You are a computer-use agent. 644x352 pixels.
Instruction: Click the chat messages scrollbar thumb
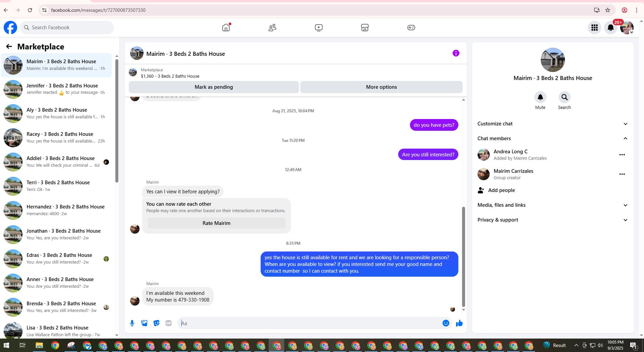pos(463,257)
